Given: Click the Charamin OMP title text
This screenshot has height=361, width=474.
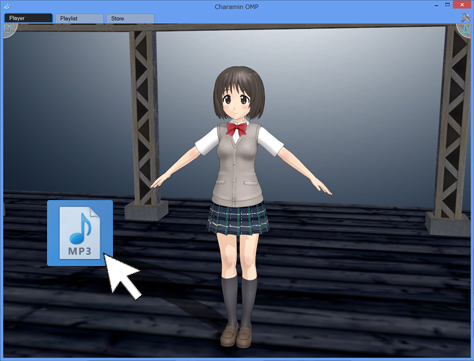Looking at the screenshot, I should click(237, 7).
